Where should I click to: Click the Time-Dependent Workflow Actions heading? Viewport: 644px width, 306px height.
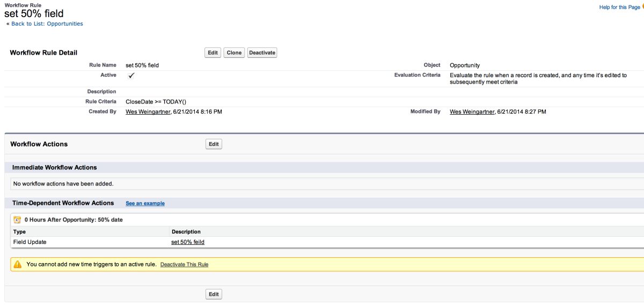coord(63,203)
